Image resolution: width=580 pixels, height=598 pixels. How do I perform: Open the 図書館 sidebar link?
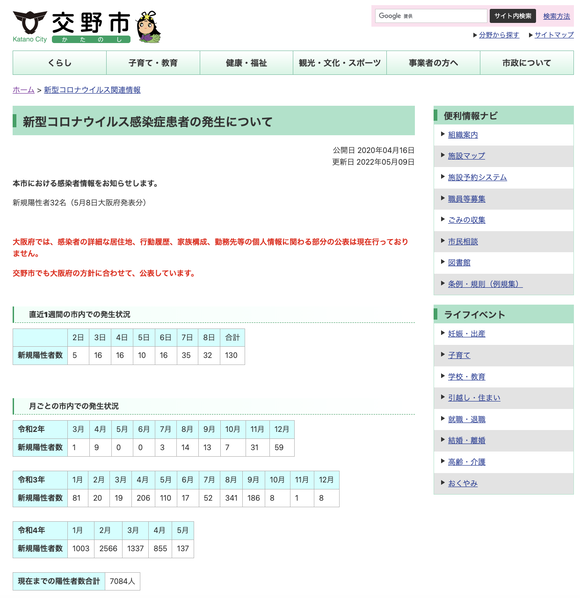tap(459, 263)
